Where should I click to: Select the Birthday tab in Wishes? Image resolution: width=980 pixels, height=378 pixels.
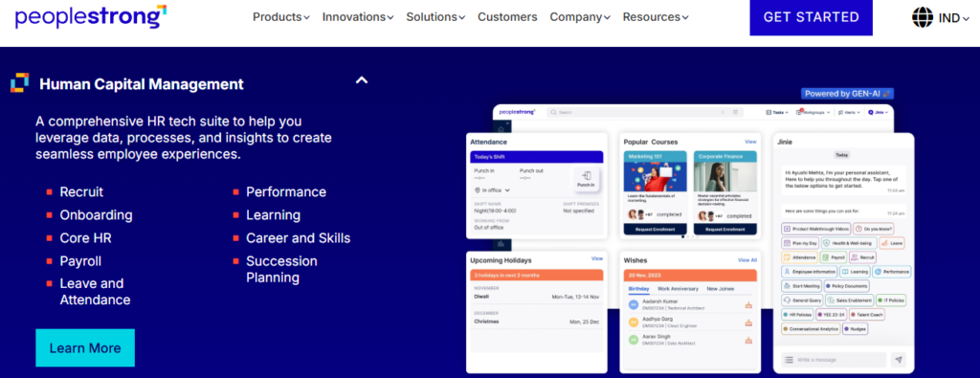click(x=638, y=289)
